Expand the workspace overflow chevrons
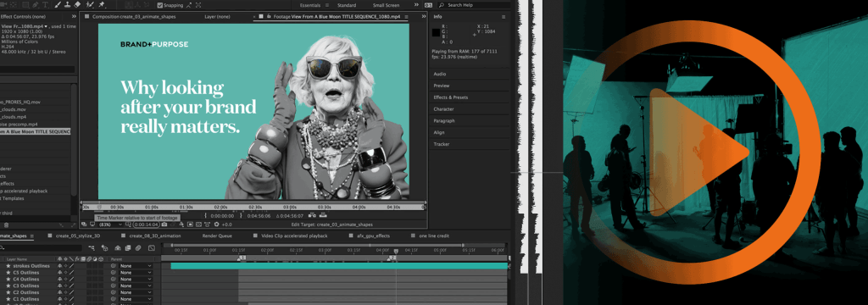Image resolution: width=868 pixels, height=305 pixels. (416, 5)
